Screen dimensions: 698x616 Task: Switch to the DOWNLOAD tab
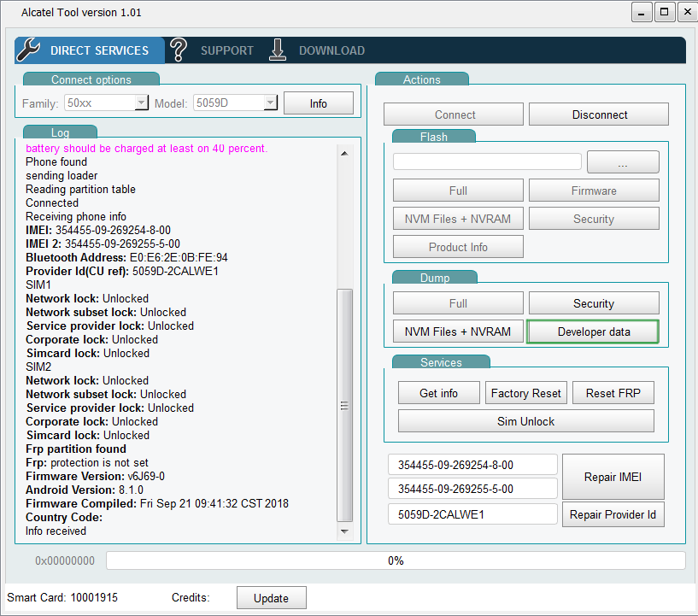tap(331, 50)
